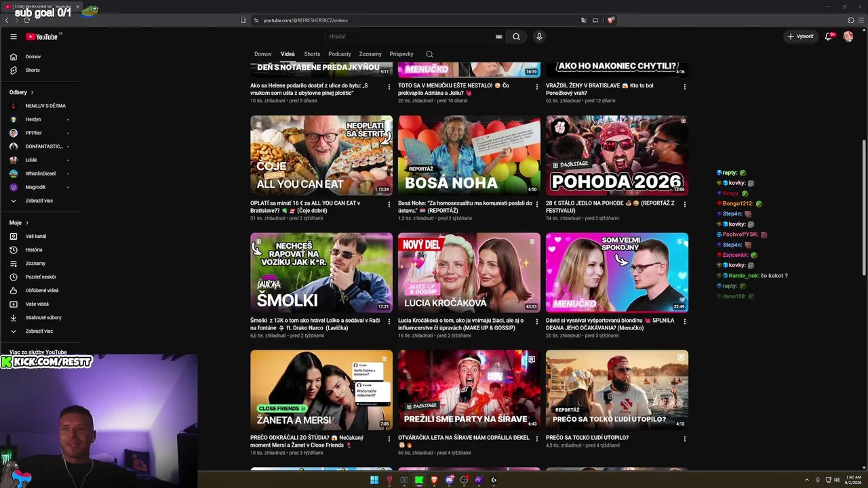Show hidden system tray icons
Screen dimensions: 868x488
[x=807, y=480]
